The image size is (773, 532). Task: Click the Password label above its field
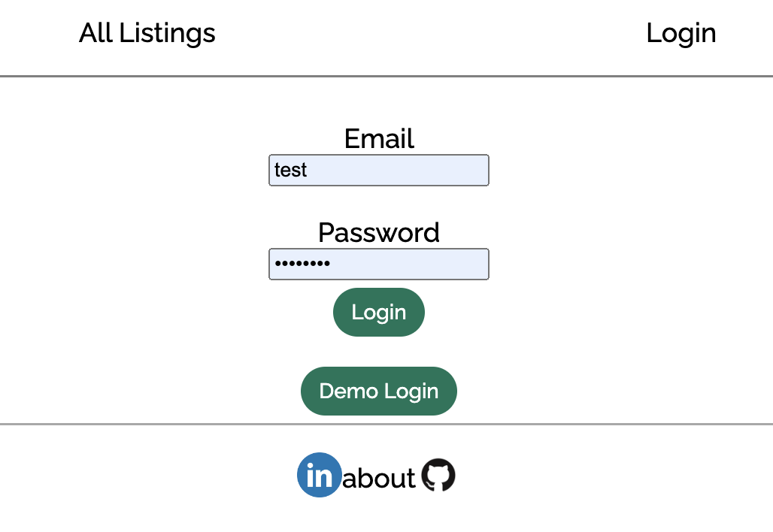378,233
